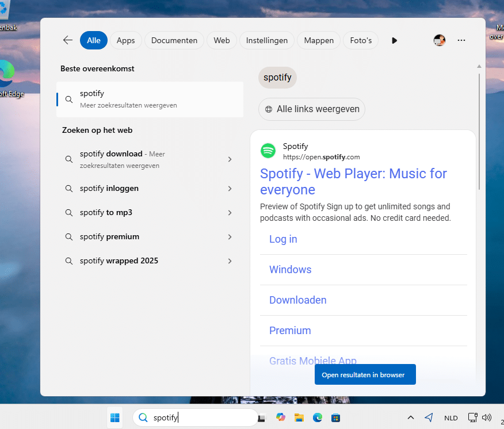Expand the spotify to mp3 suggestion
This screenshot has width=504, height=429.
(x=230, y=212)
